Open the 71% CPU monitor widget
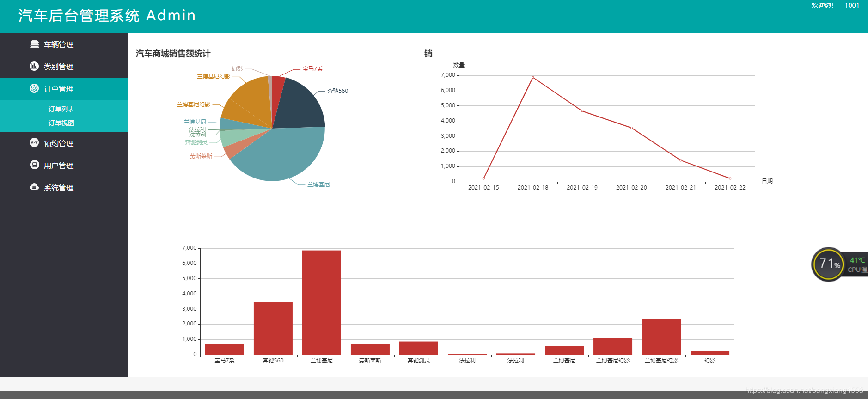Image resolution: width=868 pixels, height=399 pixels. tap(828, 264)
